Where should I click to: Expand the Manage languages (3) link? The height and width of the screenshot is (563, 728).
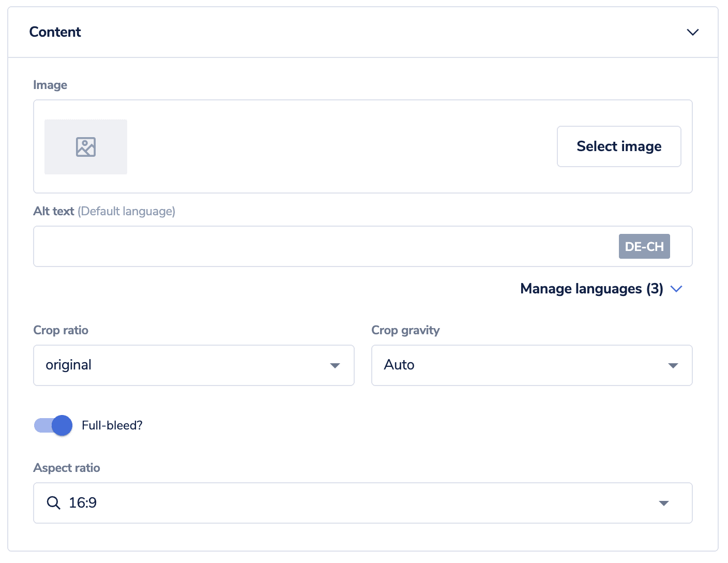[x=591, y=289]
